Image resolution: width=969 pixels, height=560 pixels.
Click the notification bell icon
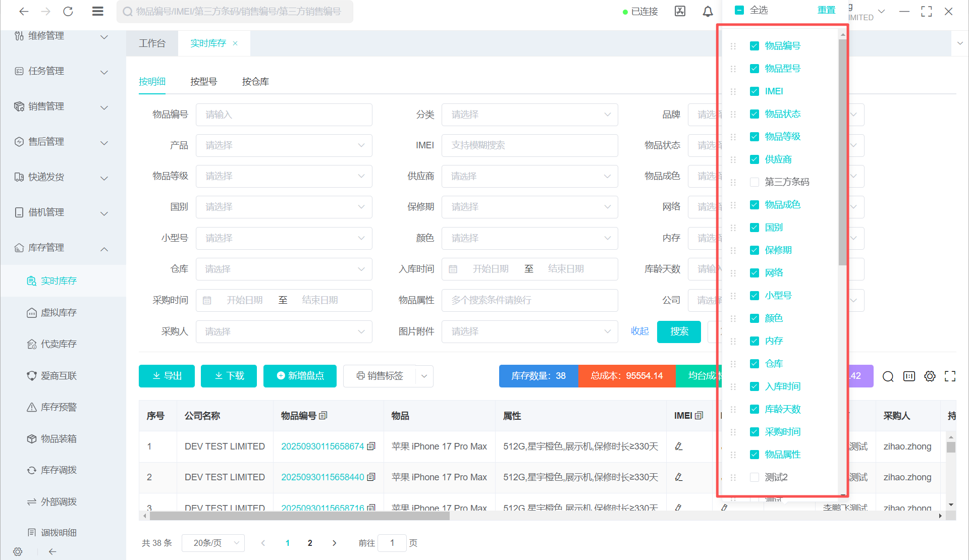tap(708, 11)
